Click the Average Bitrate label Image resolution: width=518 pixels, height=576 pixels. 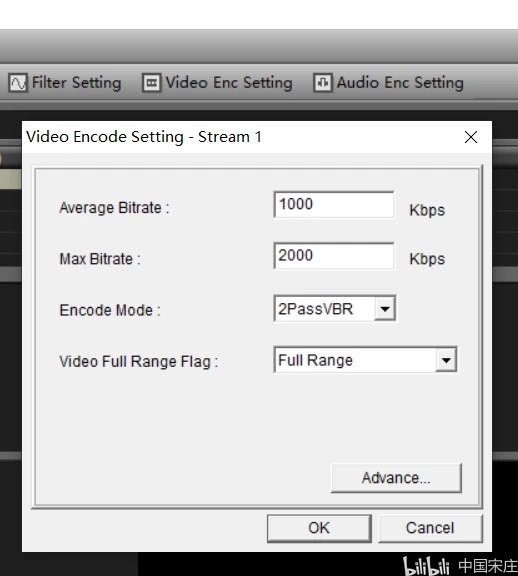point(114,208)
